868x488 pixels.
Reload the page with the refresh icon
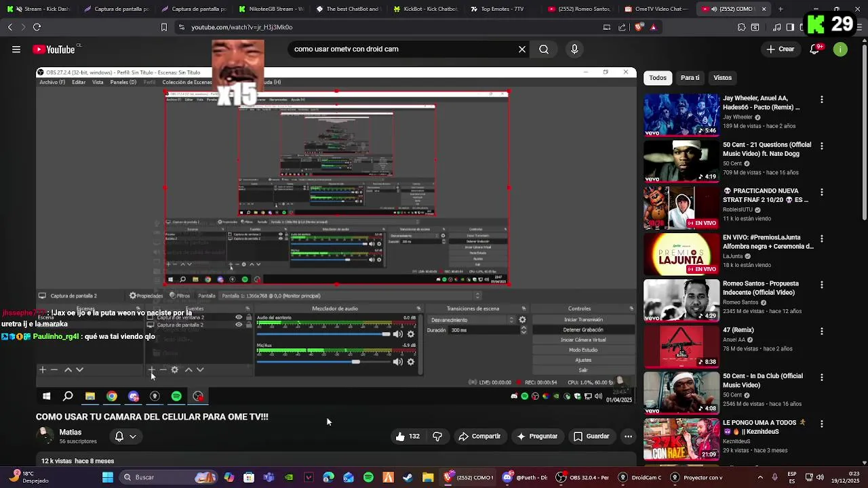pyautogui.click(x=37, y=27)
